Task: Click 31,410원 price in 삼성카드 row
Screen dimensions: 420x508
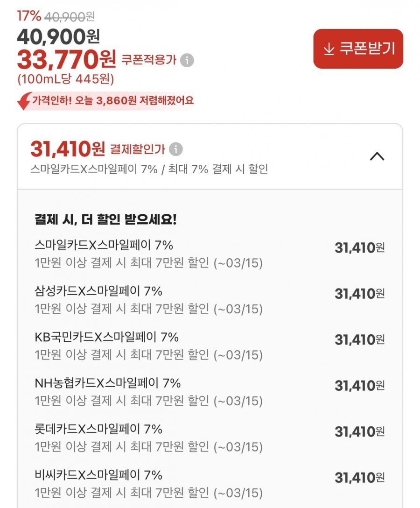Action: tap(359, 294)
